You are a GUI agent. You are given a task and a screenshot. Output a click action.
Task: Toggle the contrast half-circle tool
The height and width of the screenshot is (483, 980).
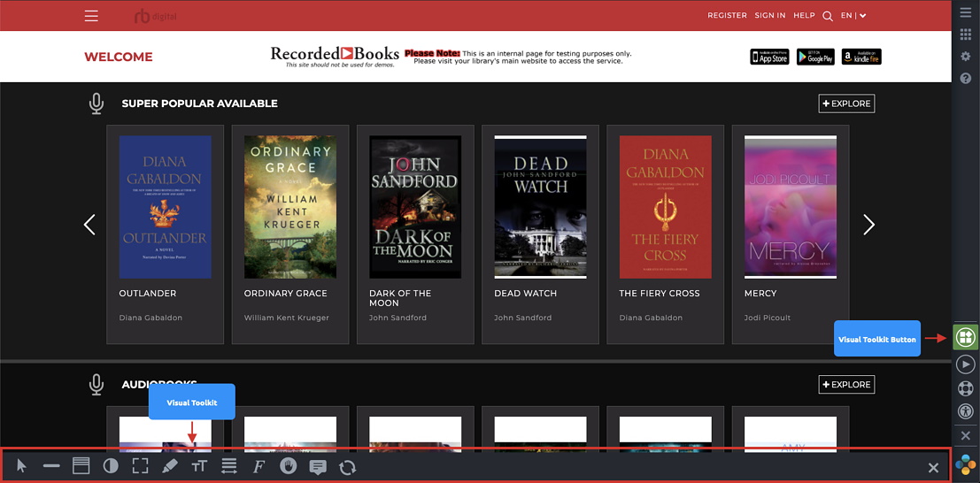click(x=111, y=466)
